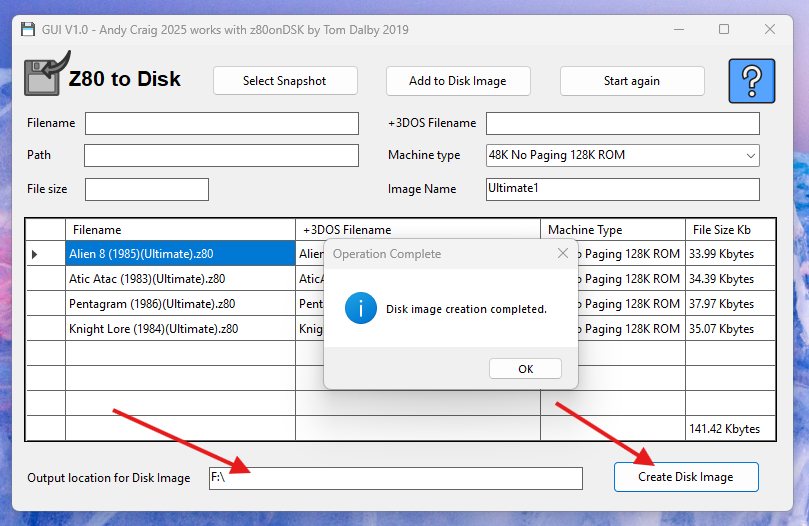The width and height of the screenshot is (809, 526).
Task: Click the +3DOS Filename input field
Action: point(622,123)
